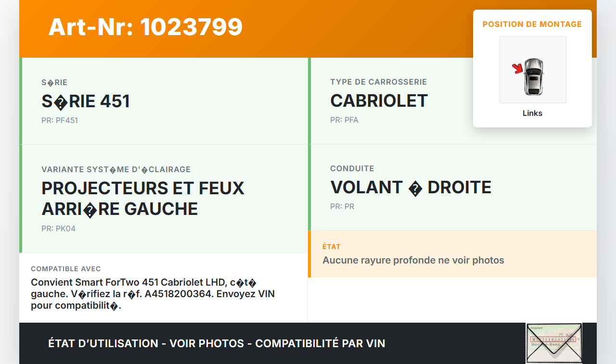The width and height of the screenshot is (616, 364).
Task: Select the Art-Nr: 1023799 title
Action: (145, 27)
